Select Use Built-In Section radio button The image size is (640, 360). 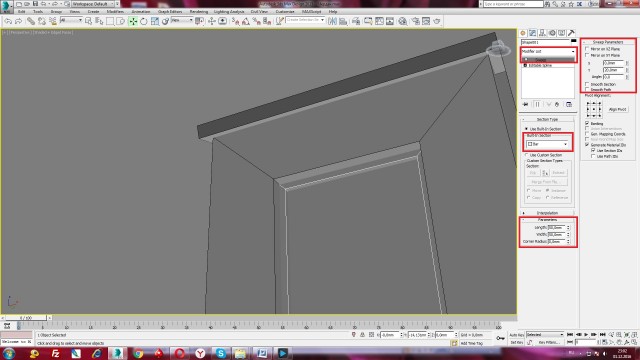(x=527, y=129)
